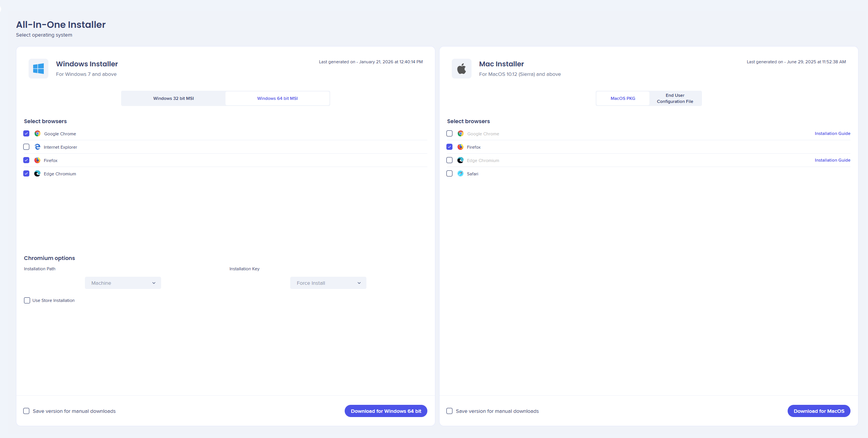Click Google Chrome icon in Windows Installer
Viewport: 868px width, 438px height.
click(37, 133)
